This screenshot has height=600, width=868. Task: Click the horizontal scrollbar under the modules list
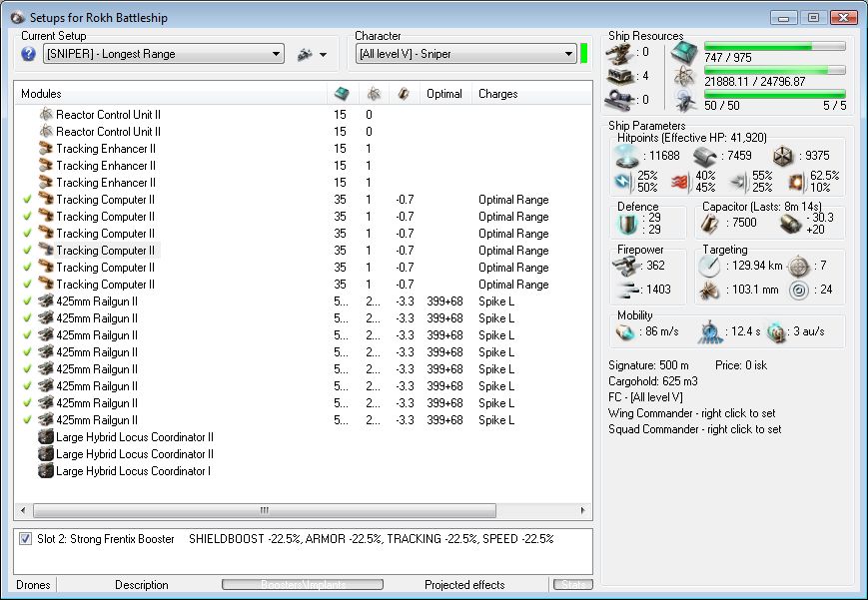[x=265, y=510]
